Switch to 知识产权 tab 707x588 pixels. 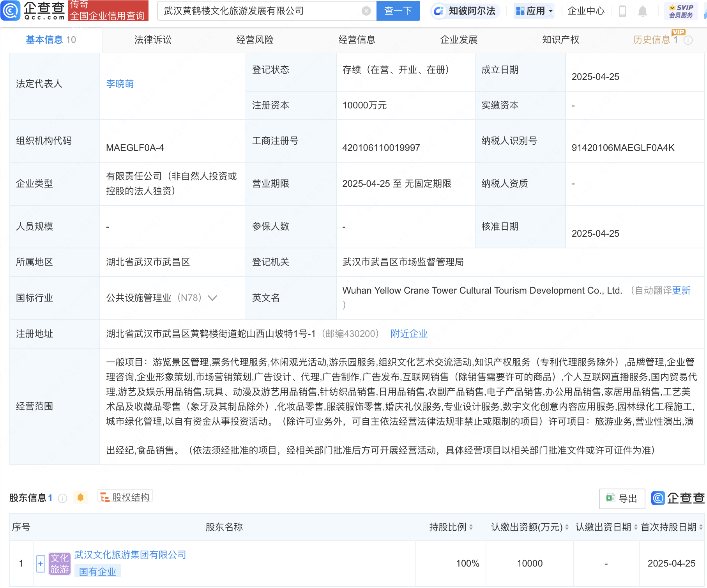[560, 40]
